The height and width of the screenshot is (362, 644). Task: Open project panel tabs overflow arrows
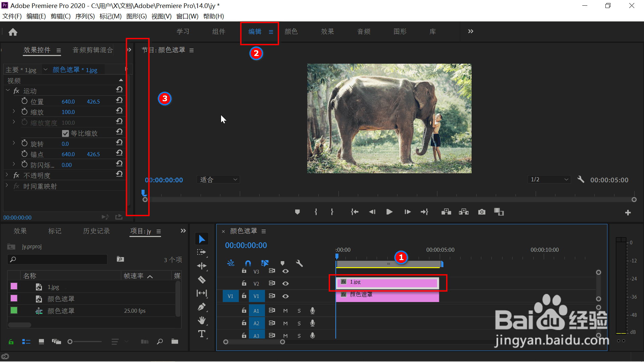pos(183,231)
